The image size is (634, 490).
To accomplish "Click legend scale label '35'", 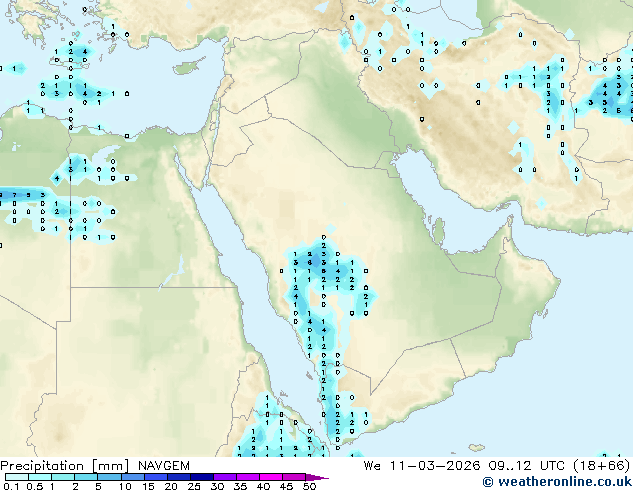I will point(240,486).
